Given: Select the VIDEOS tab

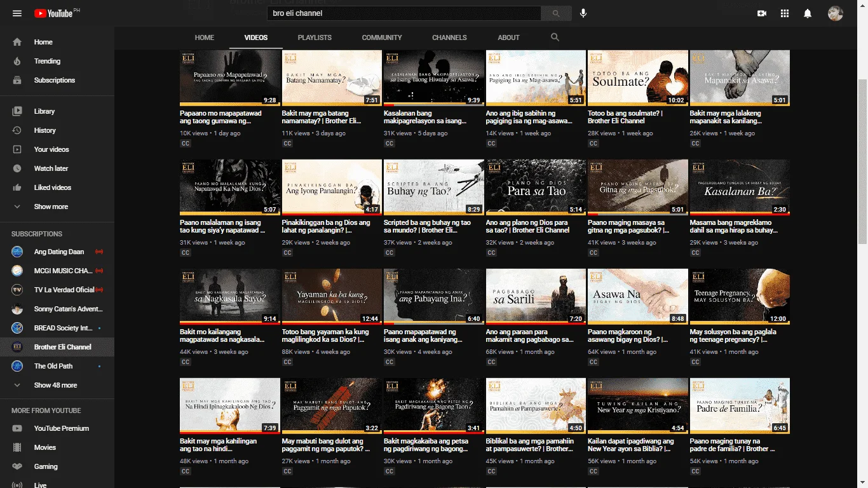Looking at the screenshot, I should 256,37.
